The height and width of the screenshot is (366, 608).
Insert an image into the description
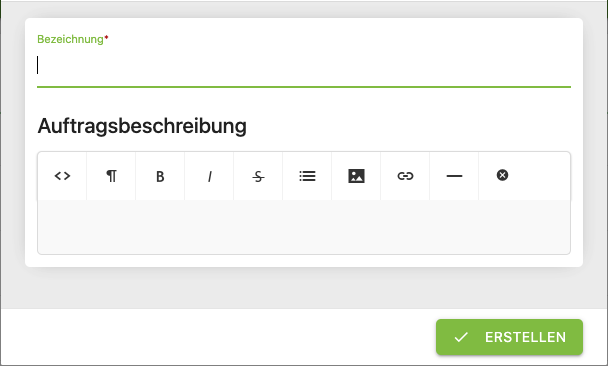pos(356,176)
